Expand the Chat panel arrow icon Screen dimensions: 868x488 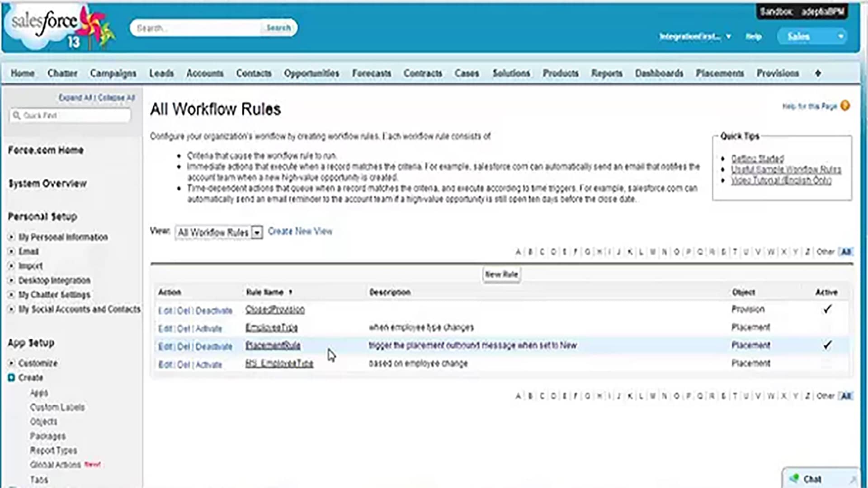coord(853,479)
